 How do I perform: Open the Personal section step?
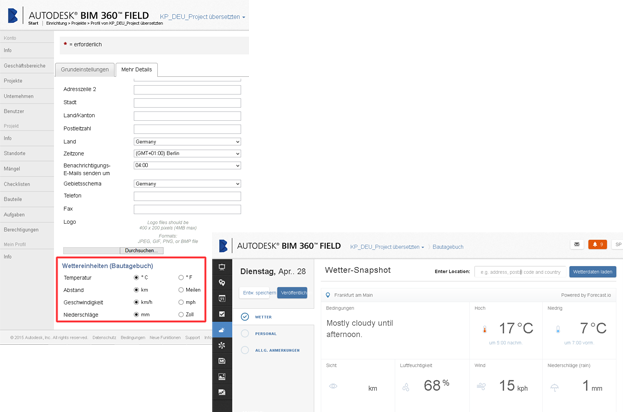tap(266, 334)
